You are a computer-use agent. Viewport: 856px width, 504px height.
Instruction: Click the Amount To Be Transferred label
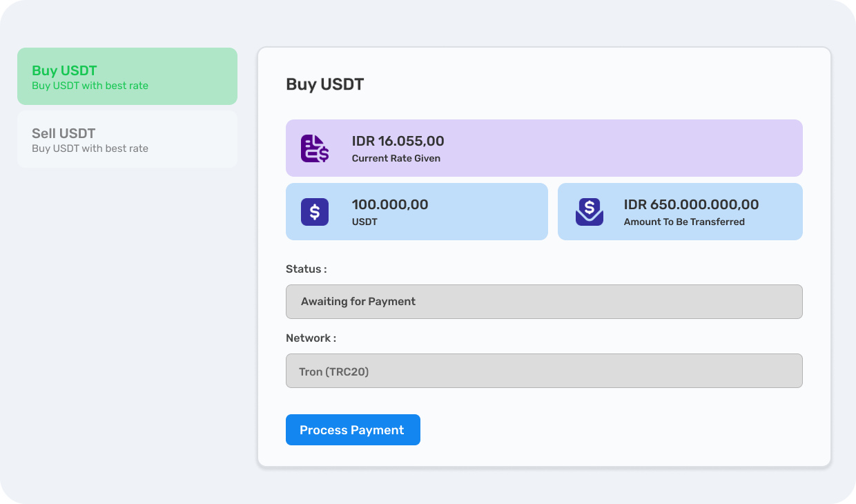pyautogui.click(x=684, y=222)
